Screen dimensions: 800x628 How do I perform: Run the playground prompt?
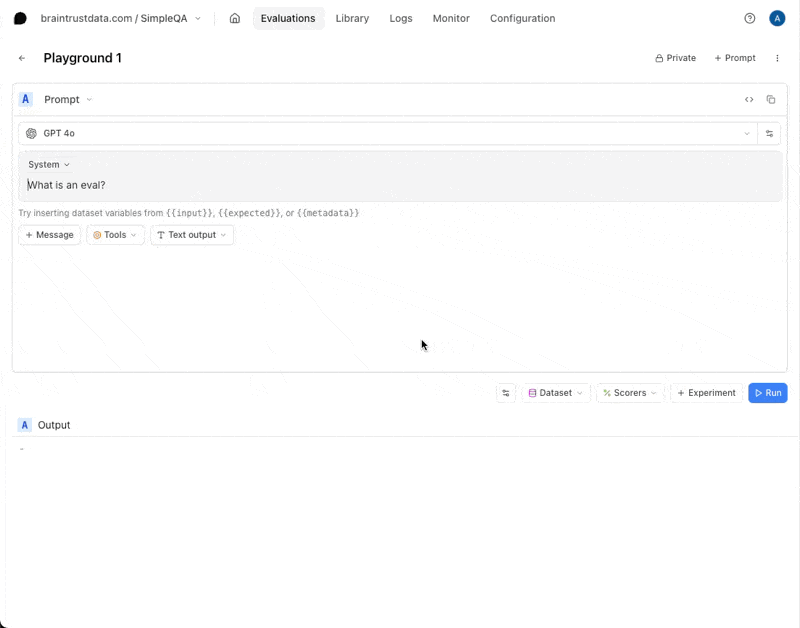(767, 393)
